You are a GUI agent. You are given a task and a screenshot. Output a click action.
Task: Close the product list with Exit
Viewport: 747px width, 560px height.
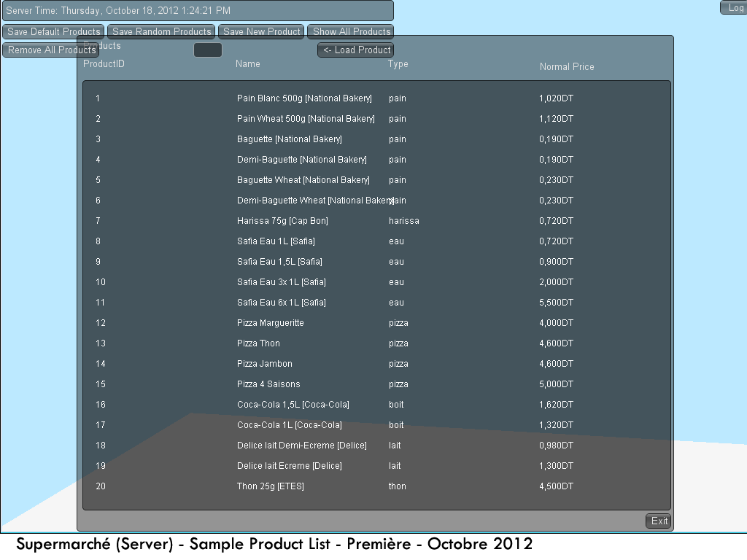659,521
